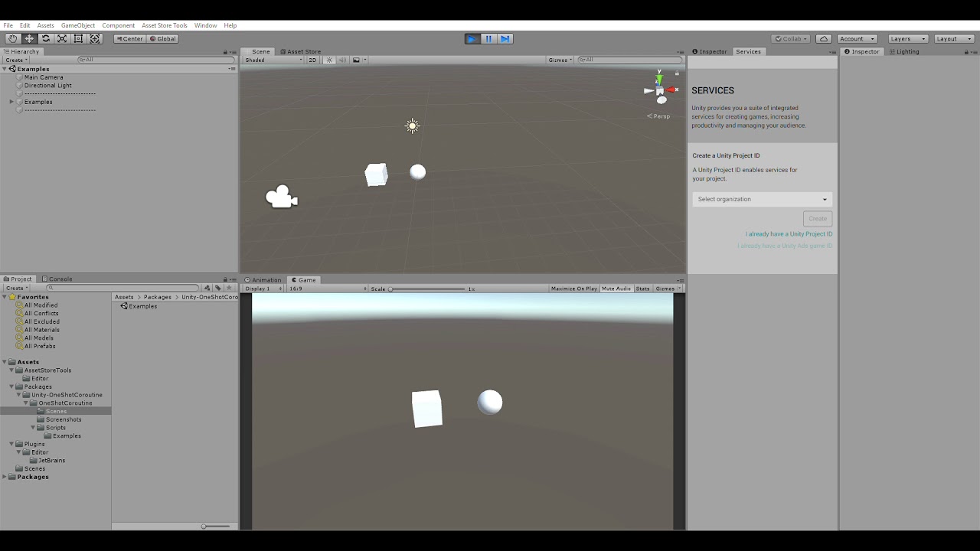Select the Hand tool in the toolbar
Screen dimensions: 980x551
12,38
